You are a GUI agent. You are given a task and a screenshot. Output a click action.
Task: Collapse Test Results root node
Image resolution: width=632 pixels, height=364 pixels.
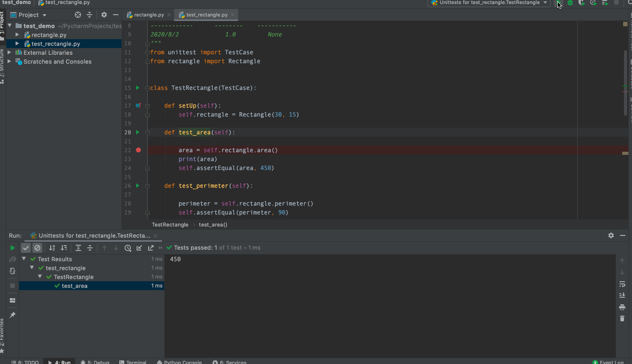click(x=24, y=259)
